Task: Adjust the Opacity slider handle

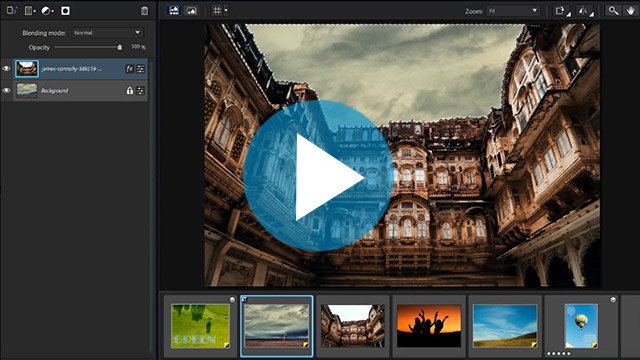Action: [x=120, y=47]
